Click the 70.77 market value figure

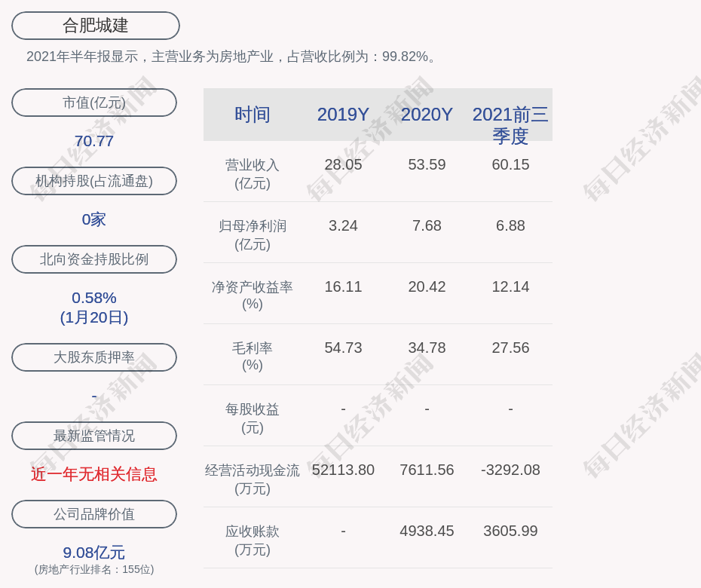click(x=94, y=141)
